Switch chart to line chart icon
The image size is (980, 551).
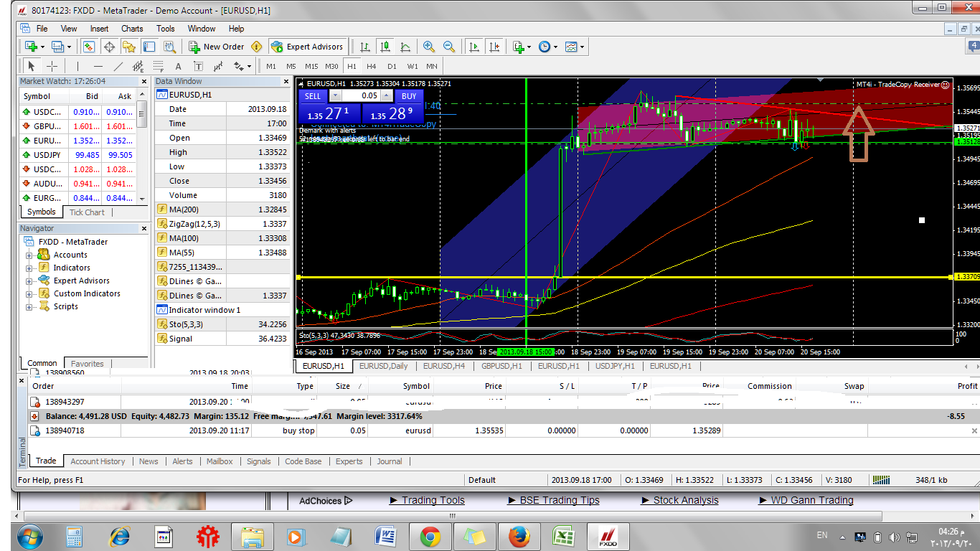[x=405, y=47]
